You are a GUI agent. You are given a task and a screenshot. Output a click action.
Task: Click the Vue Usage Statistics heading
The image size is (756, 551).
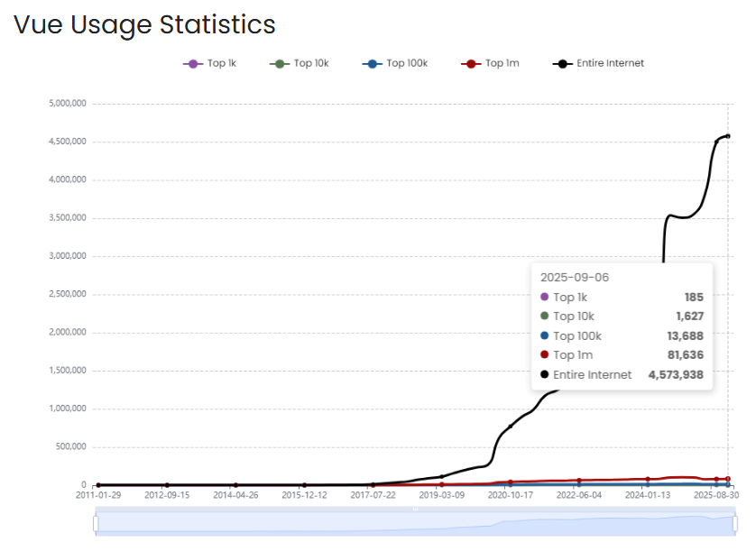[x=144, y=24]
